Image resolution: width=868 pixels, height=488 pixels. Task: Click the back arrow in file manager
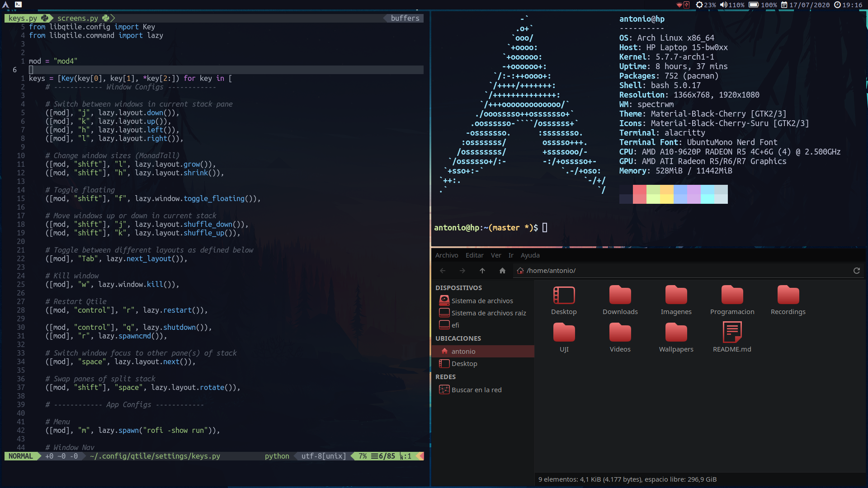(443, 271)
